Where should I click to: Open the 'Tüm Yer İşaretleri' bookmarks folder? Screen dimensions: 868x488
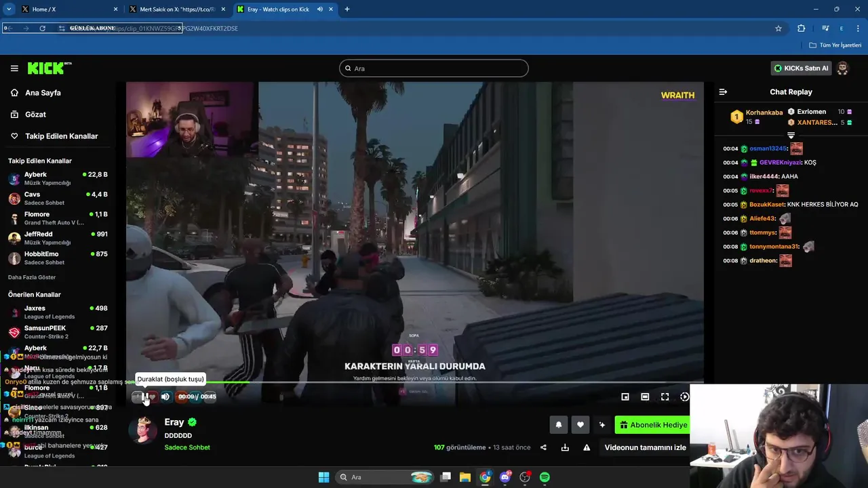tap(835, 45)
